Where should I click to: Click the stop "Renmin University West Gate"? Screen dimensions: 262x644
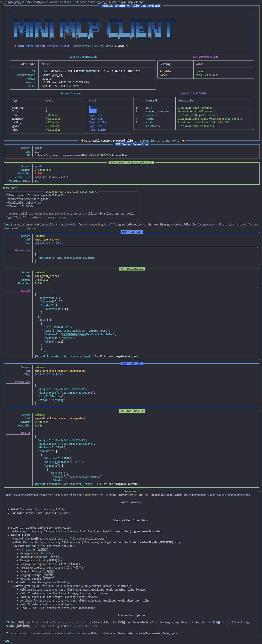pos(40,567)
